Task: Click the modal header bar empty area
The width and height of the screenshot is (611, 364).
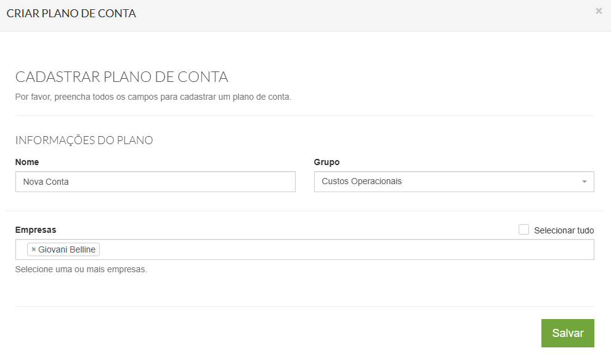Action: (370, 14)
